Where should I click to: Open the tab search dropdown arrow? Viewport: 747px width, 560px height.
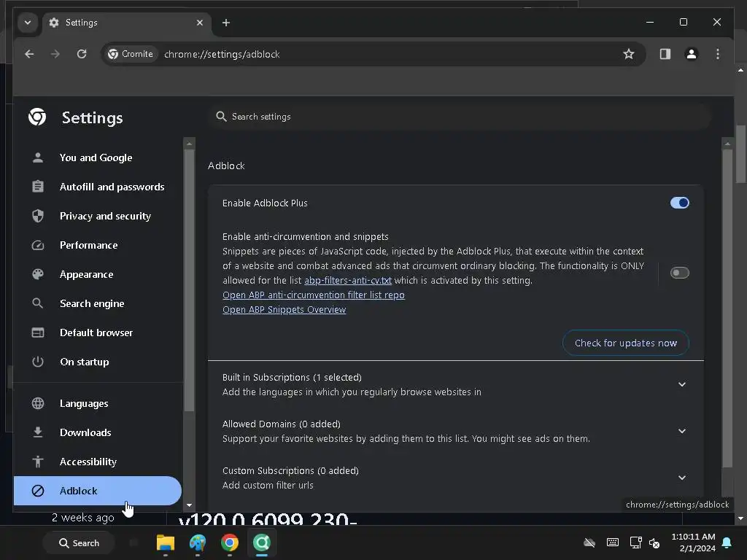tap(28, 23)
